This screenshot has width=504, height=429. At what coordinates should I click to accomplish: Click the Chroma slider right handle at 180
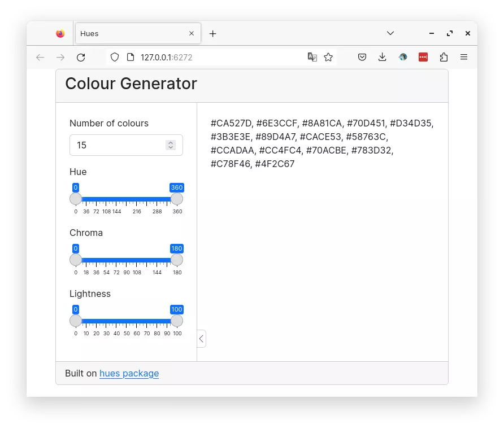click(177, 260)
